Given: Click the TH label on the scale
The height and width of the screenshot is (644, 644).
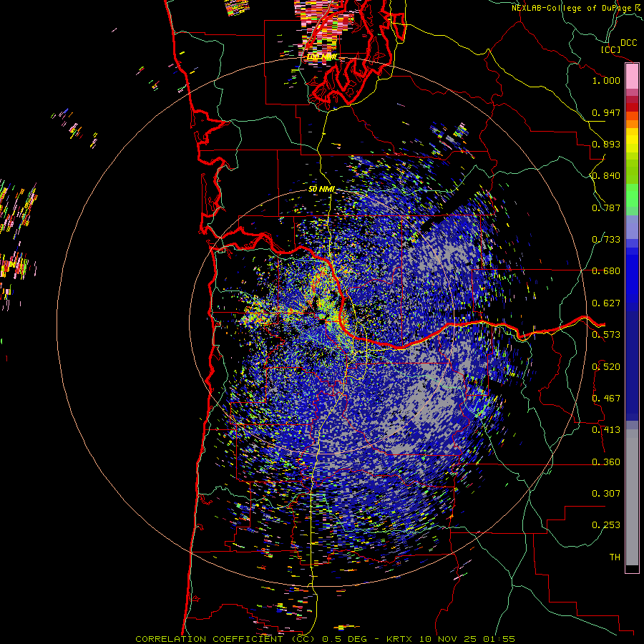Looking at the screenshot, I should 615,557.
